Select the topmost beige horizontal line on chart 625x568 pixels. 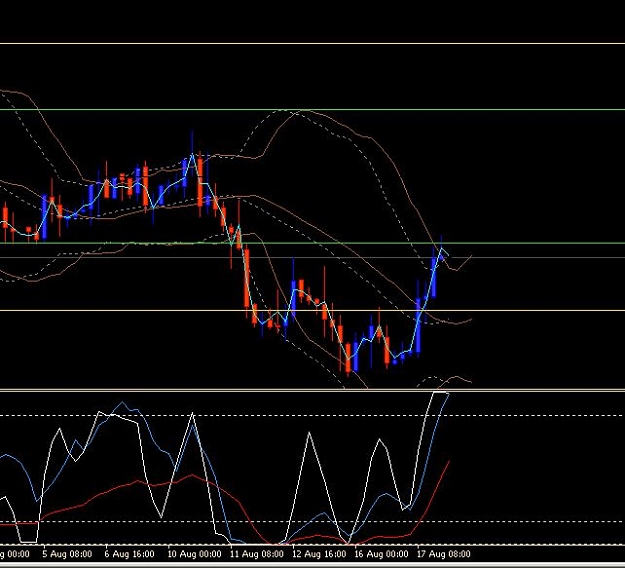312,43
